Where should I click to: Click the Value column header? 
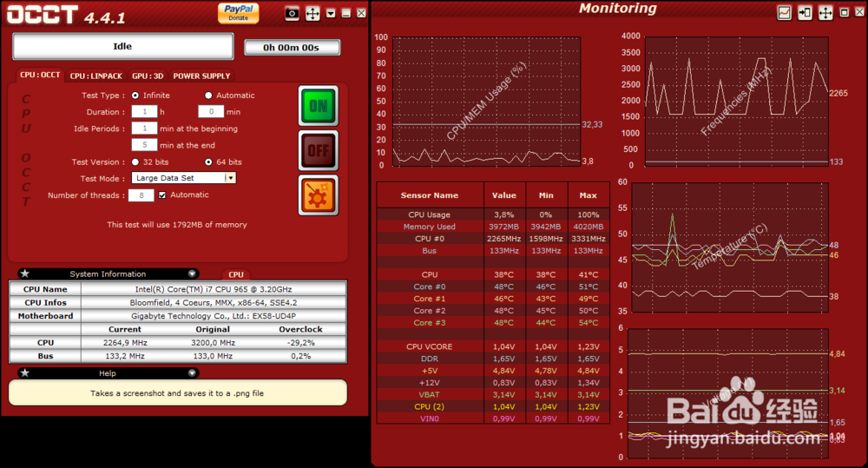click(504, 195)
